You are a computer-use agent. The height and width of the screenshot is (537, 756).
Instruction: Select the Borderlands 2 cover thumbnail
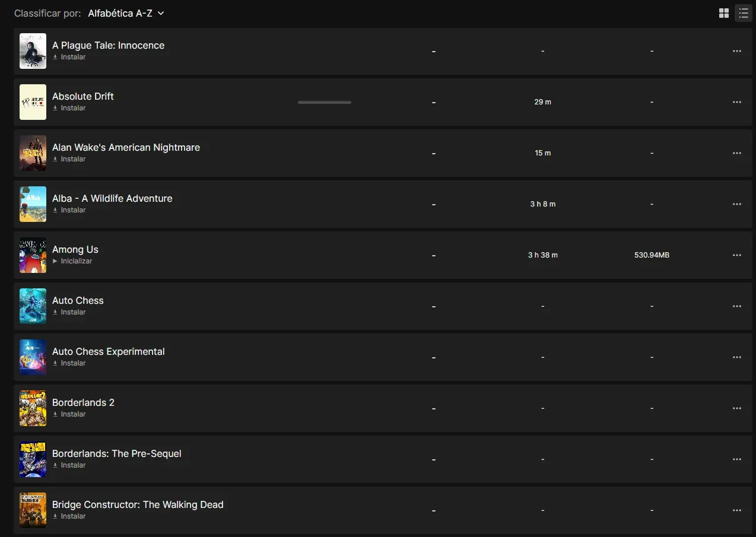pos(33,408)
